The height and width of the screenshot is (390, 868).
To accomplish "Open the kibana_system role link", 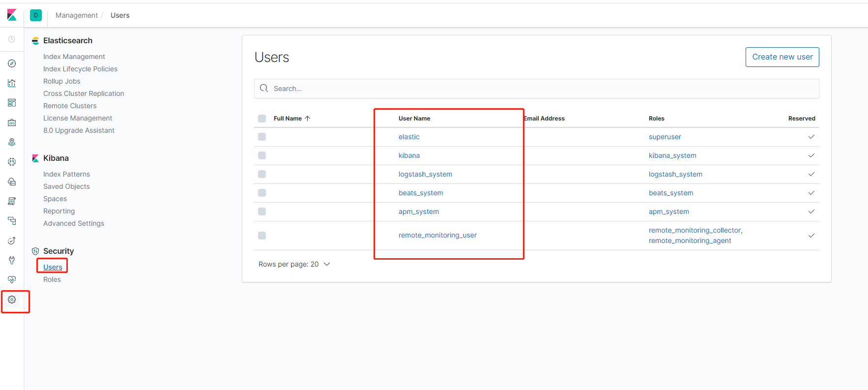I will pyautogui.click(x=672, y=155).
